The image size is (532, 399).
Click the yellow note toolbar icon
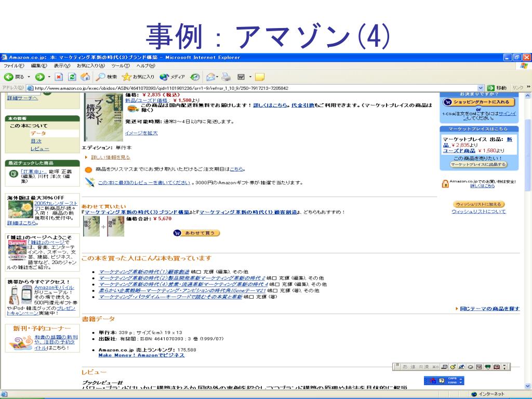(x=260, y=77)
